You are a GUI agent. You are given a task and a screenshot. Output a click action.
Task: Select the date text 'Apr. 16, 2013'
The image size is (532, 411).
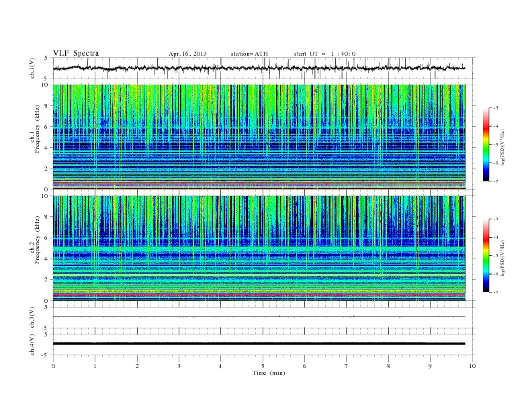tap(187, 54)
